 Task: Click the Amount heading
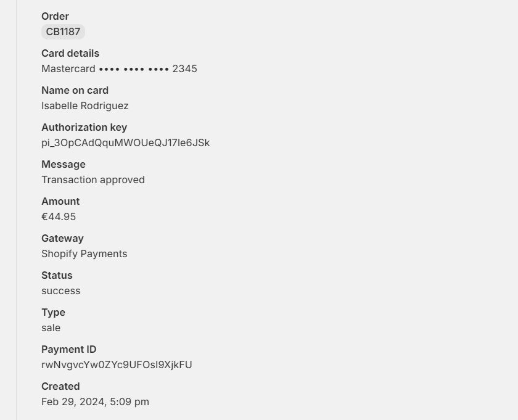pyautogui.click(x=60, y=201)
